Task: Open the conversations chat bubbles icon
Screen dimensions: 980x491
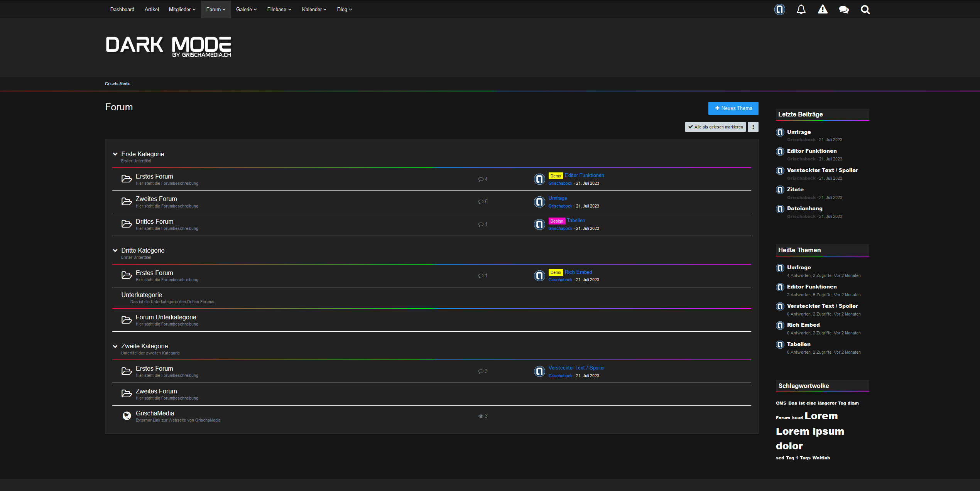Action: click(844, 10)
